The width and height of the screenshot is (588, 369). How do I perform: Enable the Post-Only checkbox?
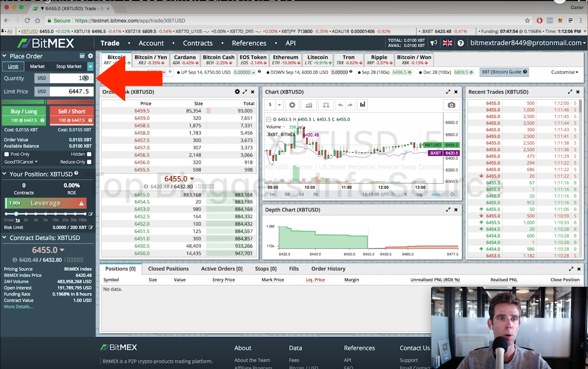tap(6, 154)
